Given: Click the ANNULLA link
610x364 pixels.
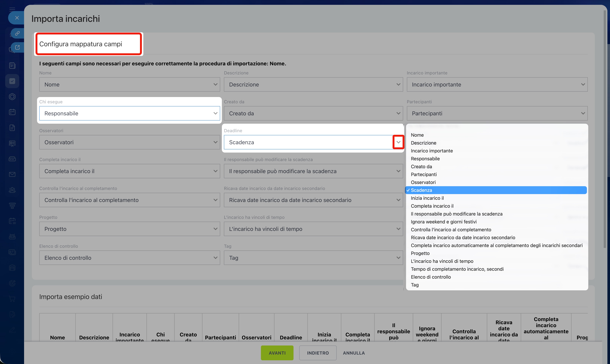Looking at the screenshot, I should point(354,353).
